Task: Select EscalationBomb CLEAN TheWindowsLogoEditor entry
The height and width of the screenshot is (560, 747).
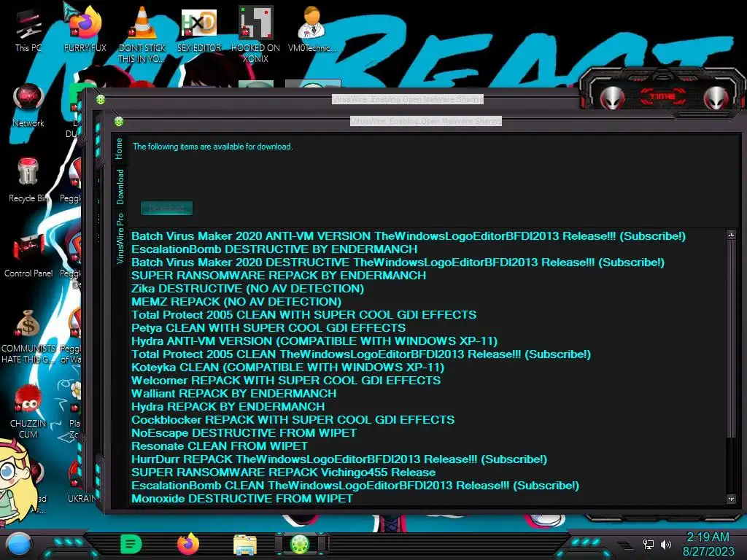Action: point(355,486)
